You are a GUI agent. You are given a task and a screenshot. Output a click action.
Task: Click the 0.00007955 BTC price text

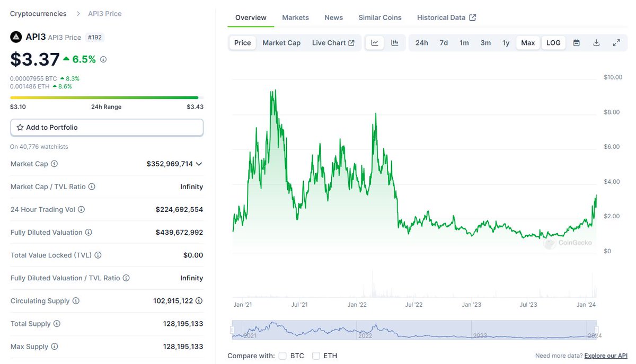click(33, 78)
